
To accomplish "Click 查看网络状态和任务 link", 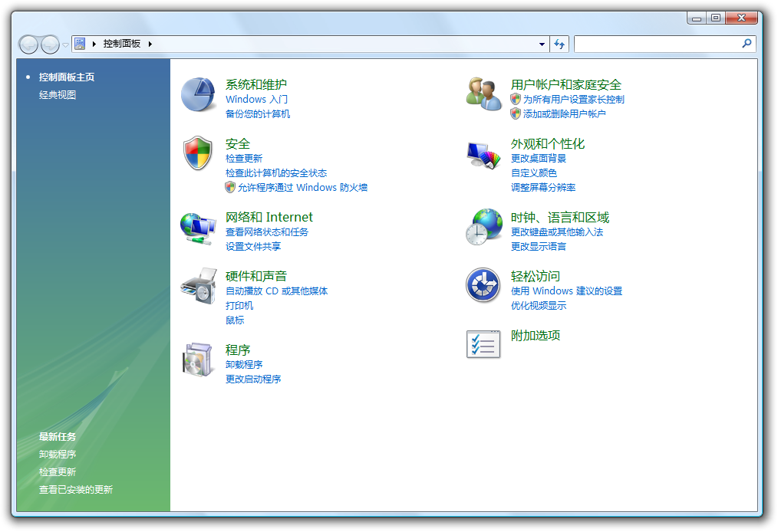I will [x=267, y=232].
